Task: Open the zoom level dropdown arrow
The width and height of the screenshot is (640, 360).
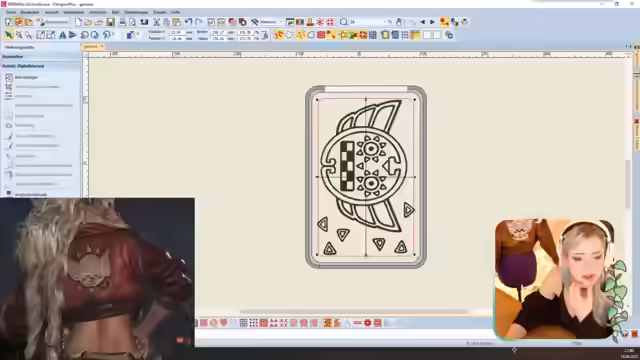Action: tap(385, 22)
